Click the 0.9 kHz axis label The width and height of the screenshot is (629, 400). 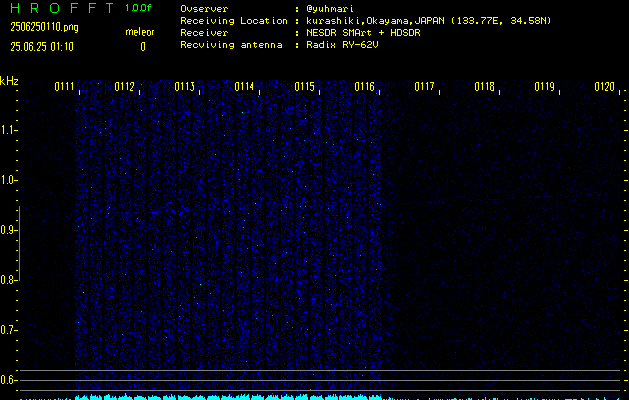click(7, 230)
